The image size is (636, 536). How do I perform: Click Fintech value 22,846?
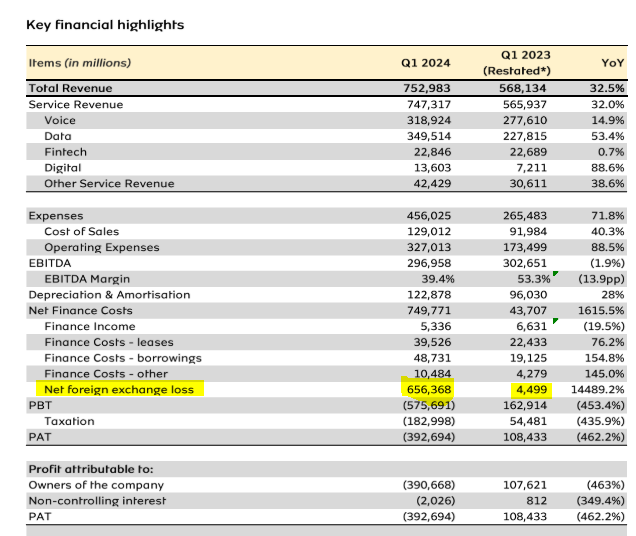(x=432, y=152)
